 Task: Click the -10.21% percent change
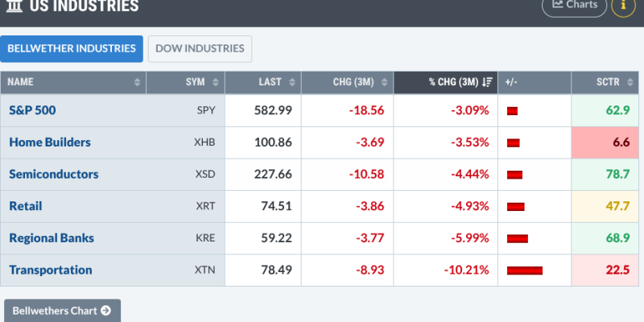click(x=467, y=270)
